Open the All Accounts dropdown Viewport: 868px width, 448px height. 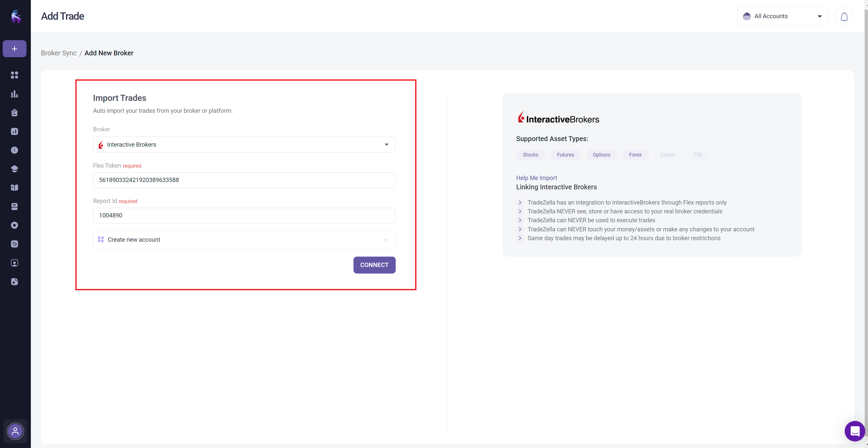point(782,16)
